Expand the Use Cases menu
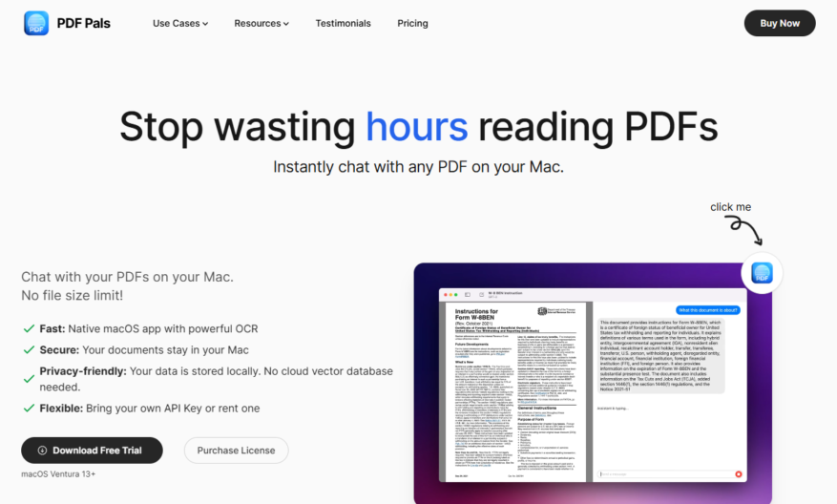The image size is (837, 504). click(x=180, y=24)
